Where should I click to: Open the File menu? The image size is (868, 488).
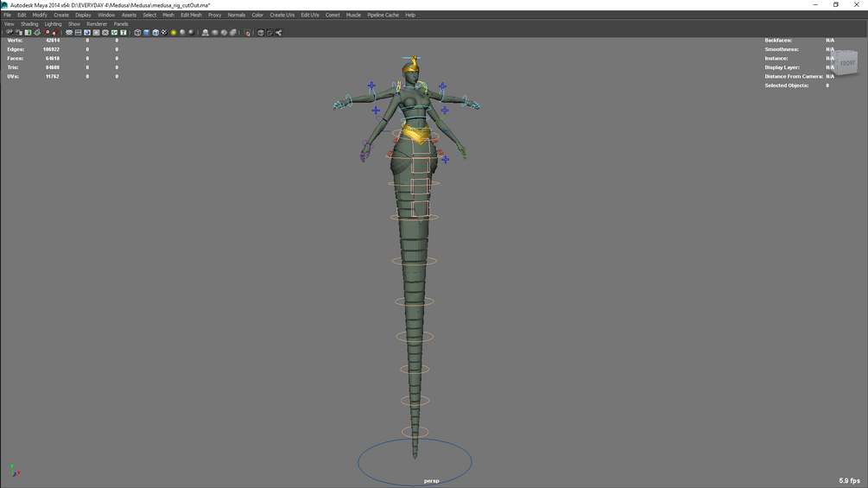(7, 15)
